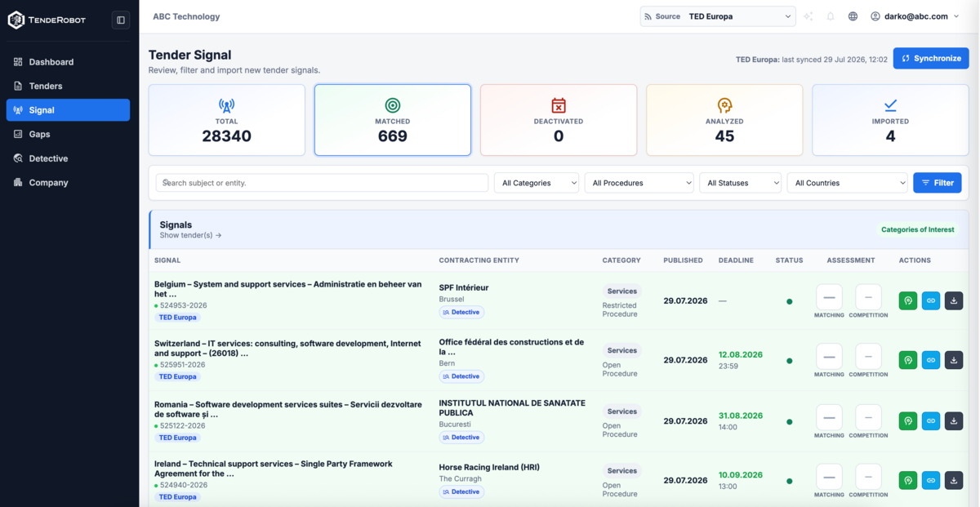Open the Gaps section

click(68, 134)
